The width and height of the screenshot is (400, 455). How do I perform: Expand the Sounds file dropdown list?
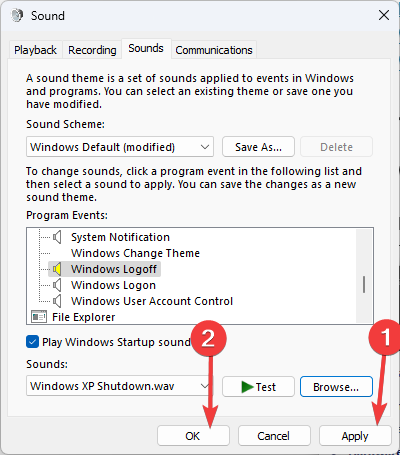[120, 386]
